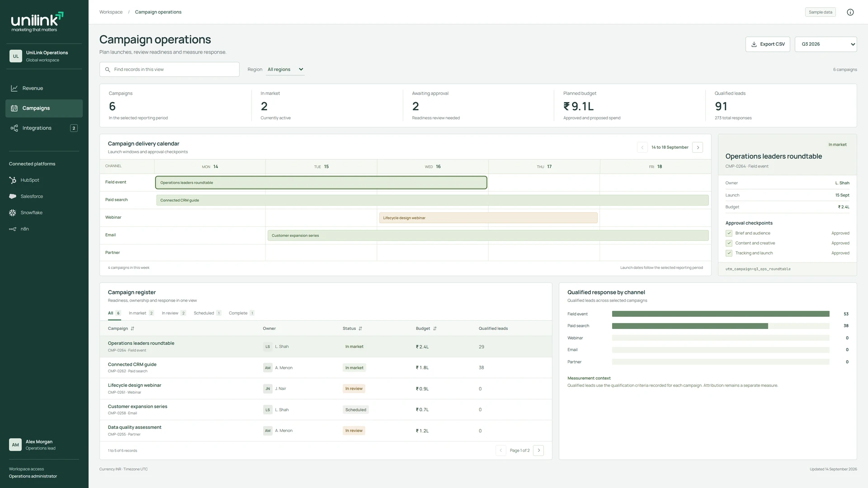This screenshot has width=868, height=488.
Task: Go to the next register page
Action: (538, 450)
